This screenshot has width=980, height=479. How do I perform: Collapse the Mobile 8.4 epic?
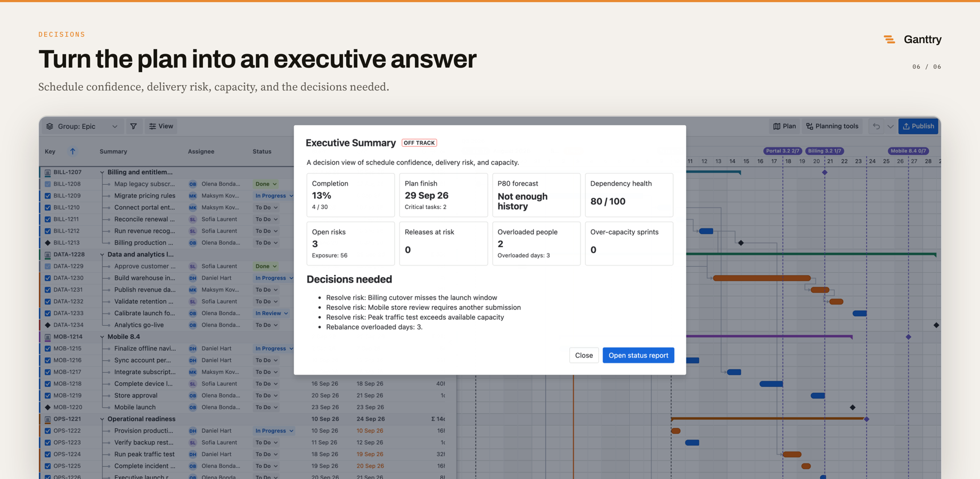click(102, 337)
